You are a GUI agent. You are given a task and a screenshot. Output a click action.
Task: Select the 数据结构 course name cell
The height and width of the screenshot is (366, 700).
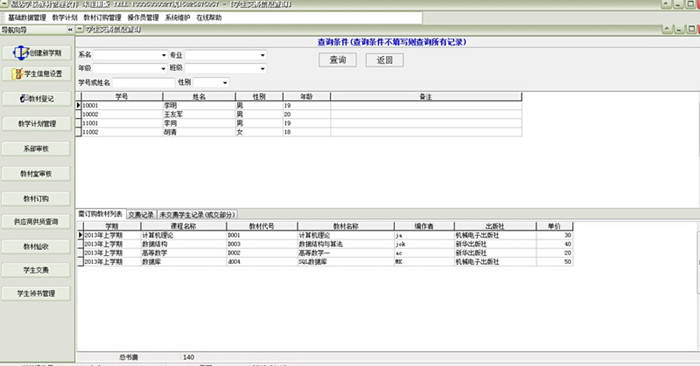tap(183, 244)
